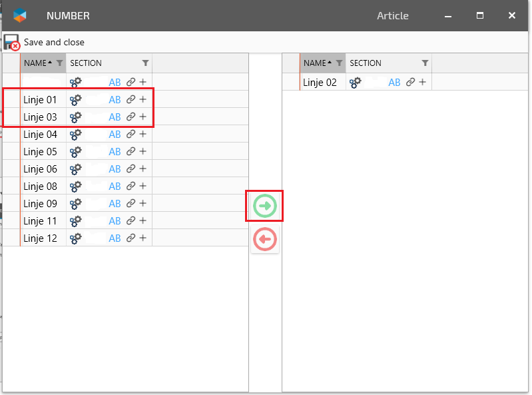Open the NAME column filter in right list
Screen dimensions: 532x395
point(340,63)
